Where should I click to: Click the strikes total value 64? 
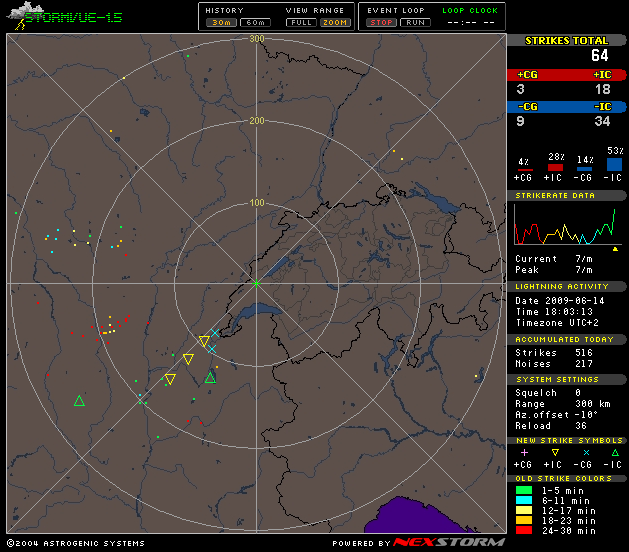pos(600,55)
